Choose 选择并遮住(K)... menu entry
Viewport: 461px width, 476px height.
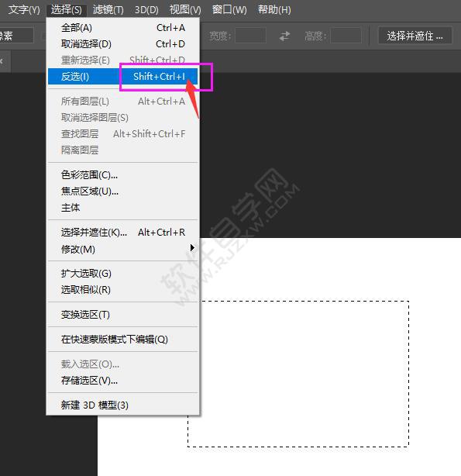(x=123, y=233)
